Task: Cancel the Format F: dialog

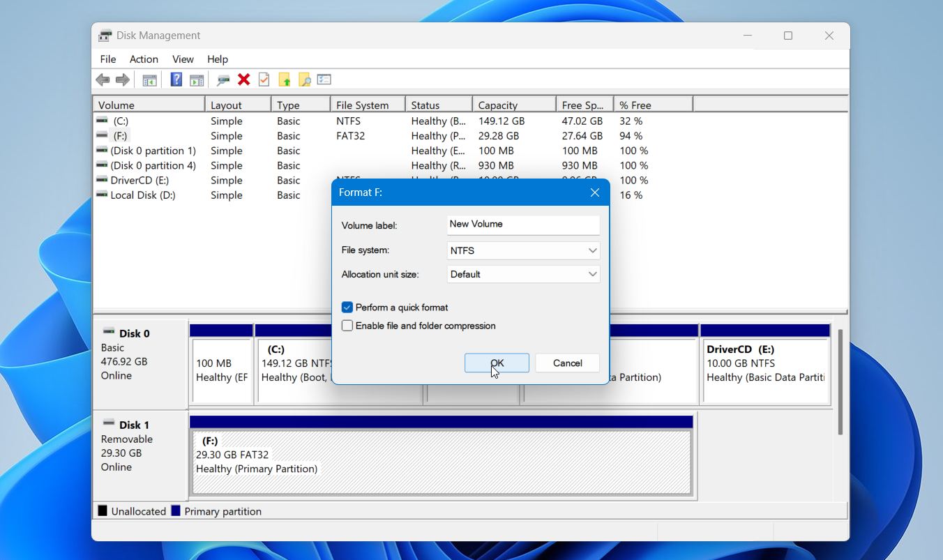Action: (567, 363)
